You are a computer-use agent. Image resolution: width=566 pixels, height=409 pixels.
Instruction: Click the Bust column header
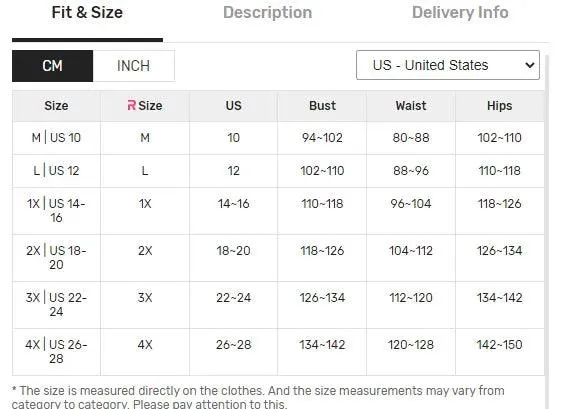point(322,106)
